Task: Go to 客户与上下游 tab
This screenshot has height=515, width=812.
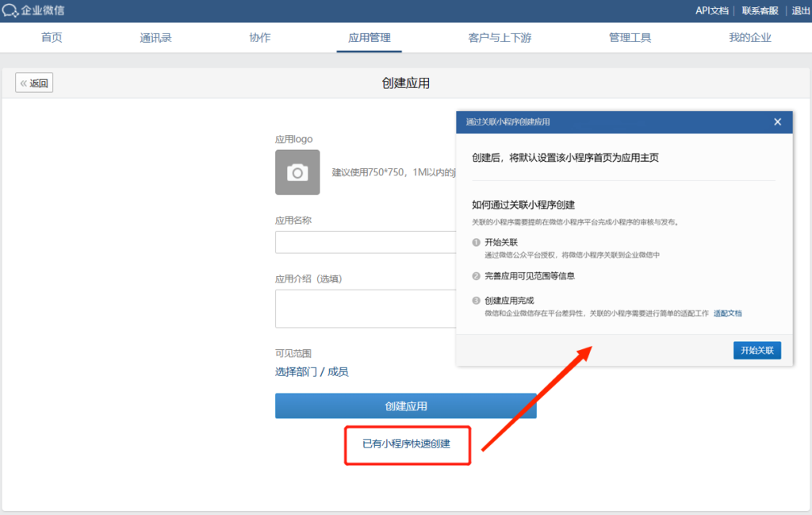Action: click(x=500, y=37)
